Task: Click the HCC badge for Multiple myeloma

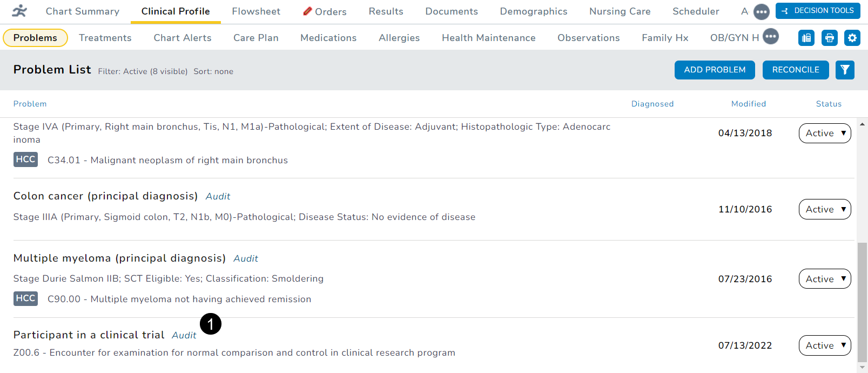Action: tap(25, 298)
